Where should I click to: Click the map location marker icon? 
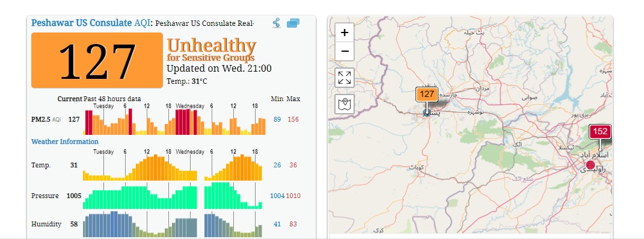coord(345,104)
